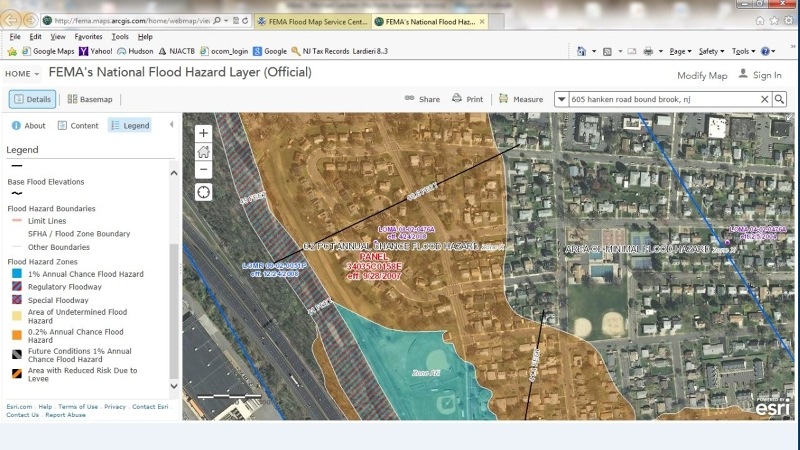Click the Print tool in map toolbar
Viewport: 800px width, 450px height.
(467, 99)
